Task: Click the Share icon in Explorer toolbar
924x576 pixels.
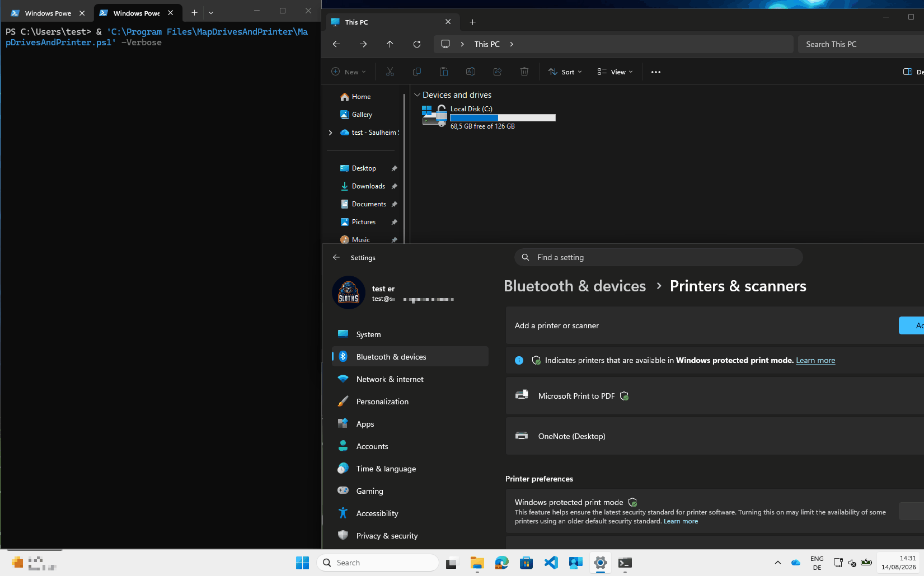Action: click(498, 72)
